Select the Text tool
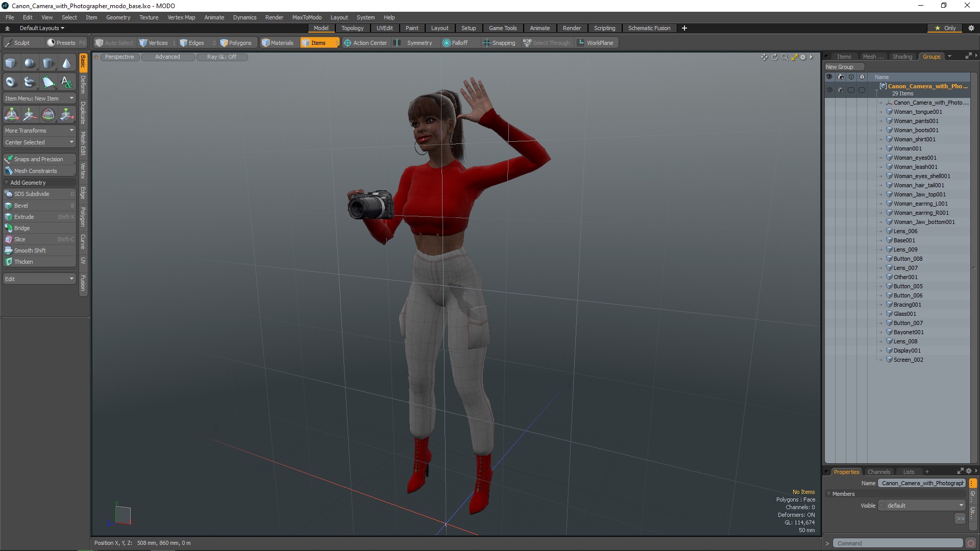Image resolution: width=980 pixels, height=551 pixels. (x=66, y=82)
